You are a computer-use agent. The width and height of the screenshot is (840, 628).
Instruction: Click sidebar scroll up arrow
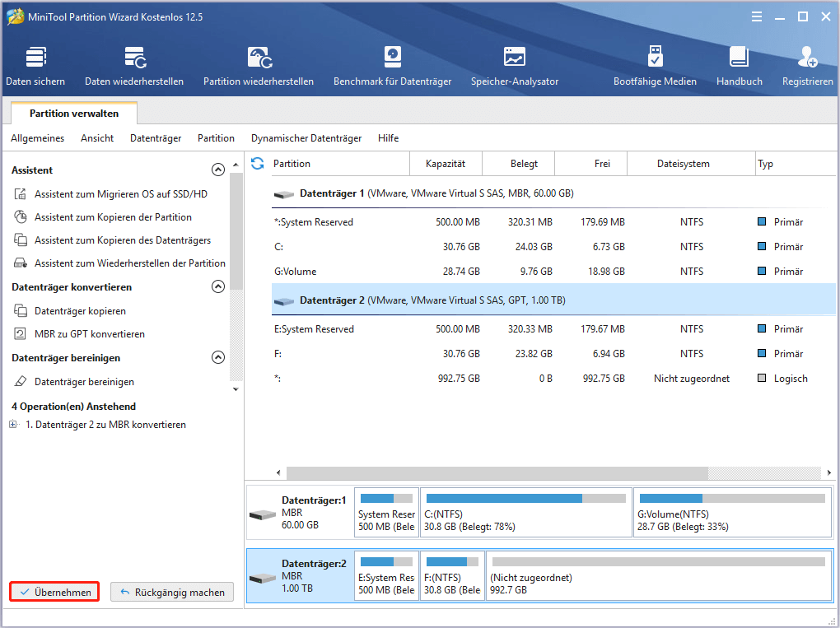[236, 165]
